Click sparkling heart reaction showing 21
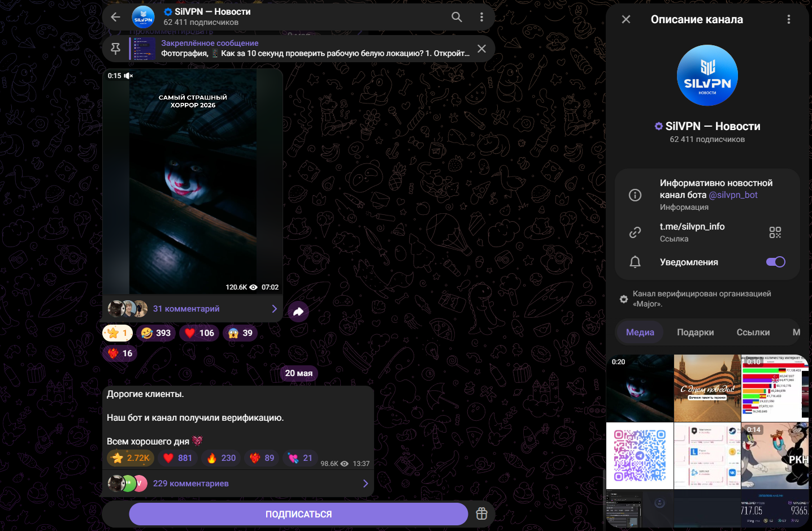The height and width of the screenshot is (531, 812). coord(300,458)
